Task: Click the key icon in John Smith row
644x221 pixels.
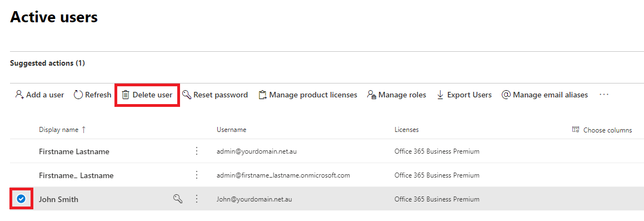Action: point(177,199)
